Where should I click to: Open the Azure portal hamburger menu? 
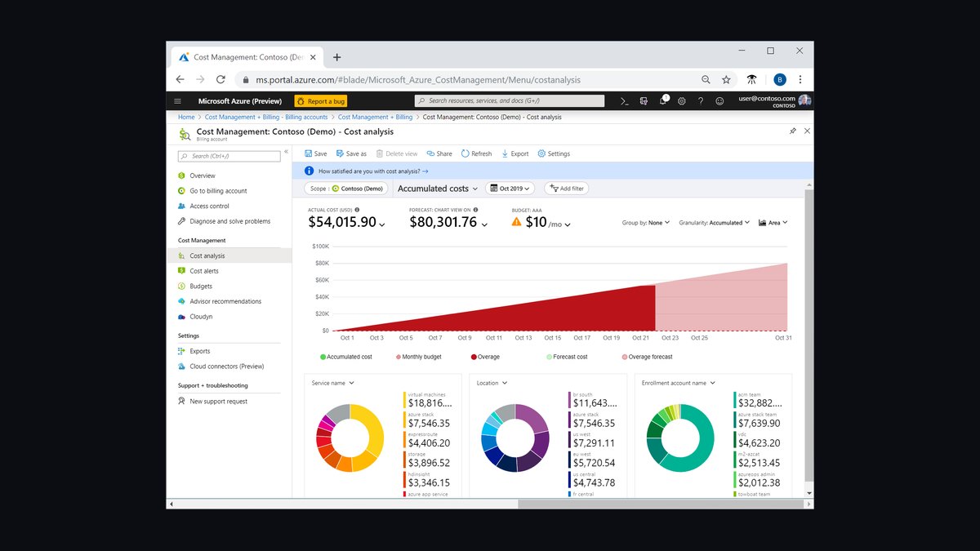(177, 101)
